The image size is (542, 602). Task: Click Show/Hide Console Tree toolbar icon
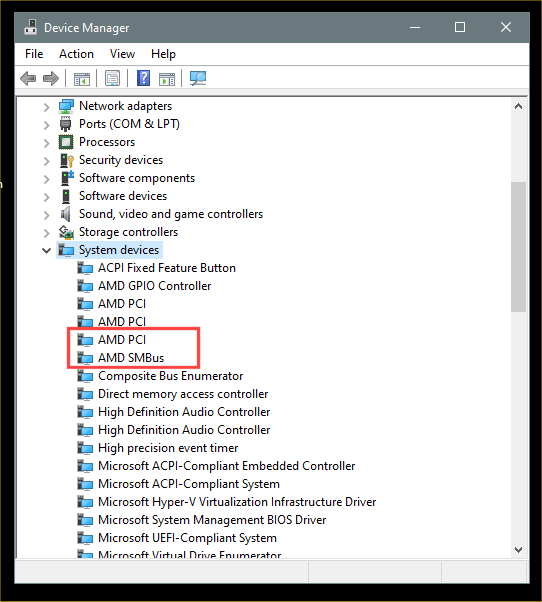82,79
